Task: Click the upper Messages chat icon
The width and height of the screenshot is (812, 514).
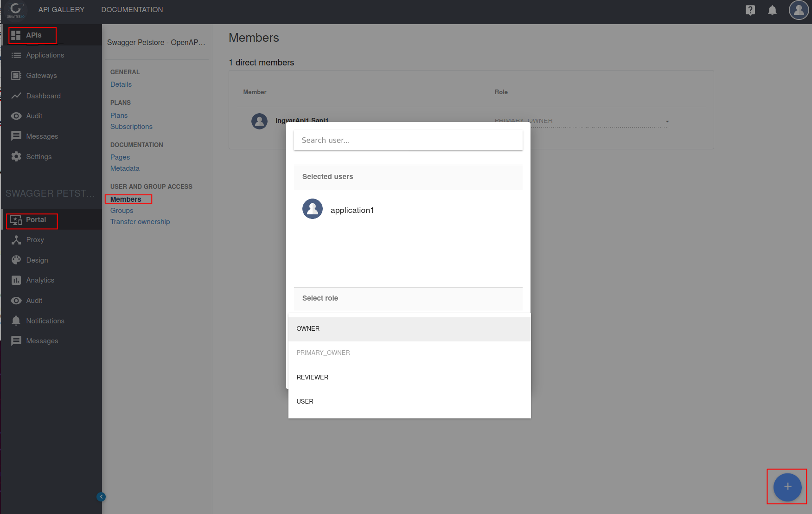Action: pyautogui.click(x=16, y=136)
